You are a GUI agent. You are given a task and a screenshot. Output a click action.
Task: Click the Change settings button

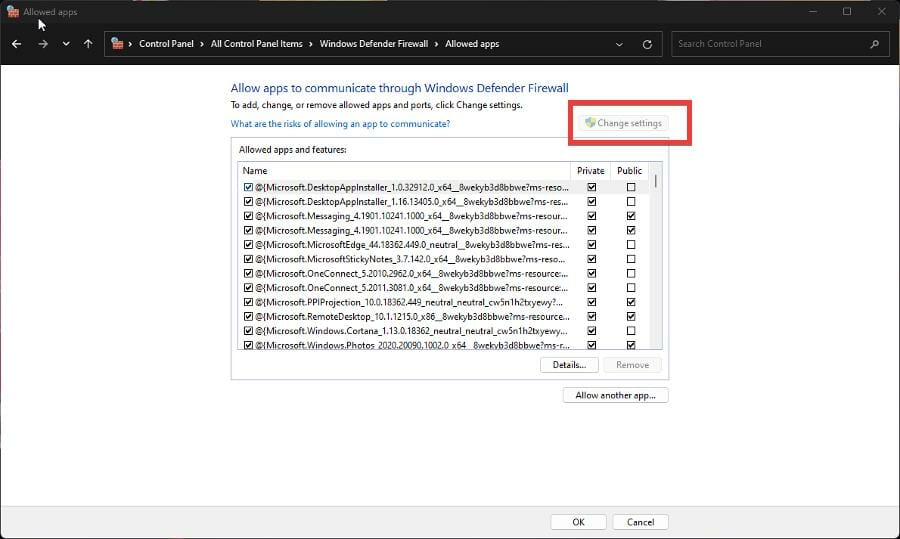pyautogui.click(x=623, y=123)
